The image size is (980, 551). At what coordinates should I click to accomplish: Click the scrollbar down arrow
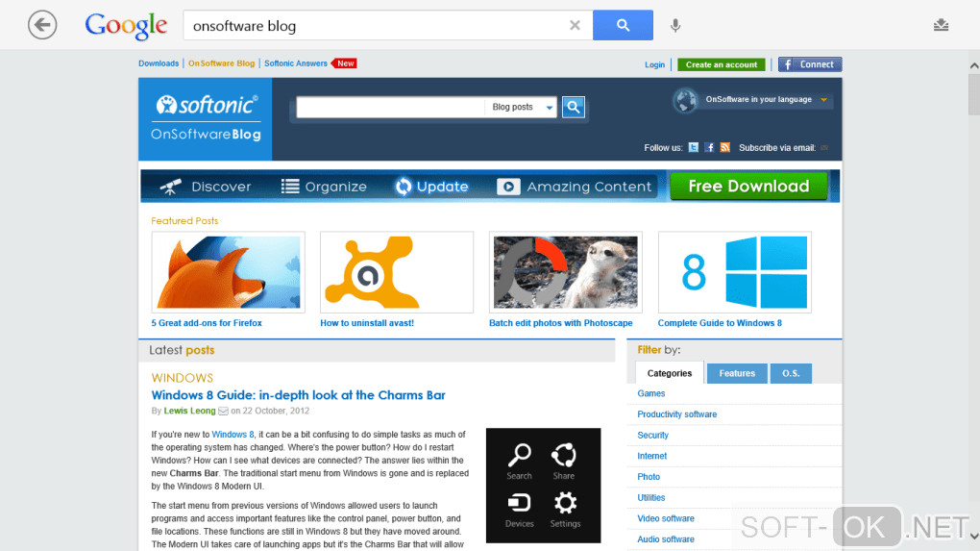973,536
